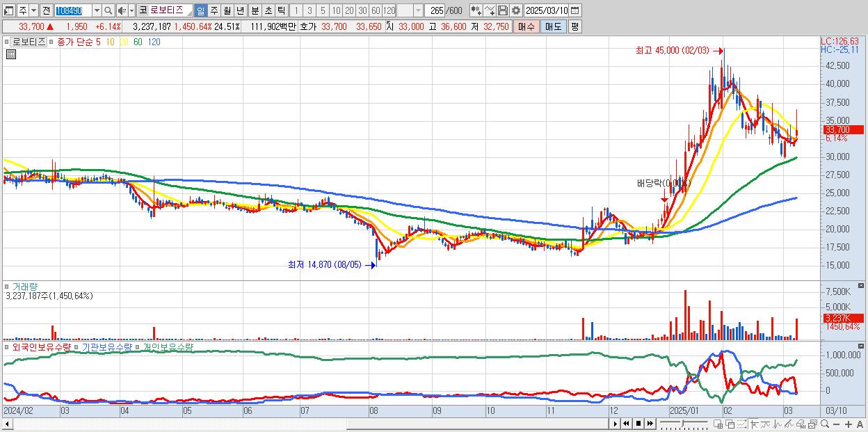Click the stock code 108490 input field

coord(73,10)
